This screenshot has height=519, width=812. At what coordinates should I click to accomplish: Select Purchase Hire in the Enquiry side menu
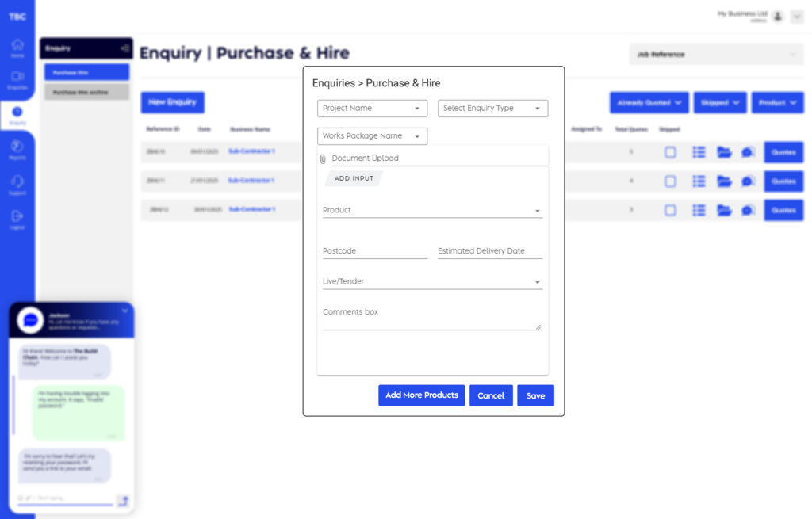(x=86, y=72)
